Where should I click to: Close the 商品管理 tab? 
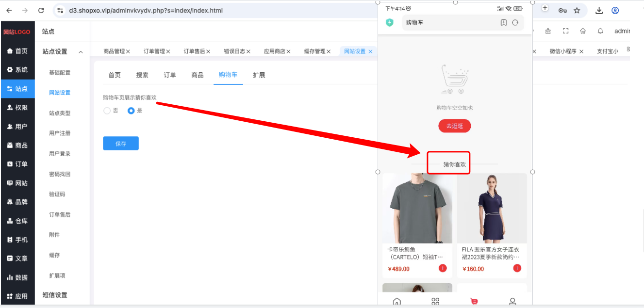(128, 51)
